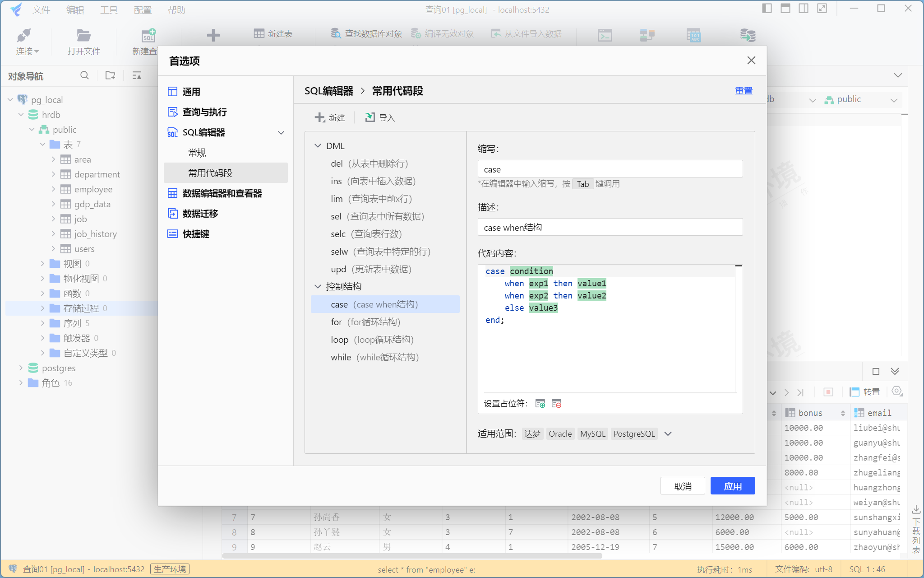Image resolution: width=924 pixels, height=578 pixels.
Task: Click the open file toolbar icon
Action: pos(83,36)
